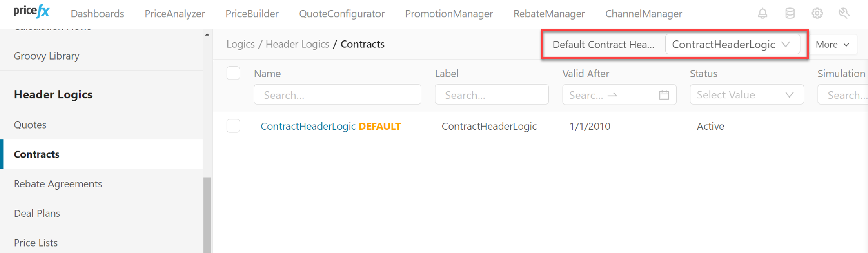Open the Status Select Value dropdown
This screenshot has height=253, width=868.
(747, 94)
